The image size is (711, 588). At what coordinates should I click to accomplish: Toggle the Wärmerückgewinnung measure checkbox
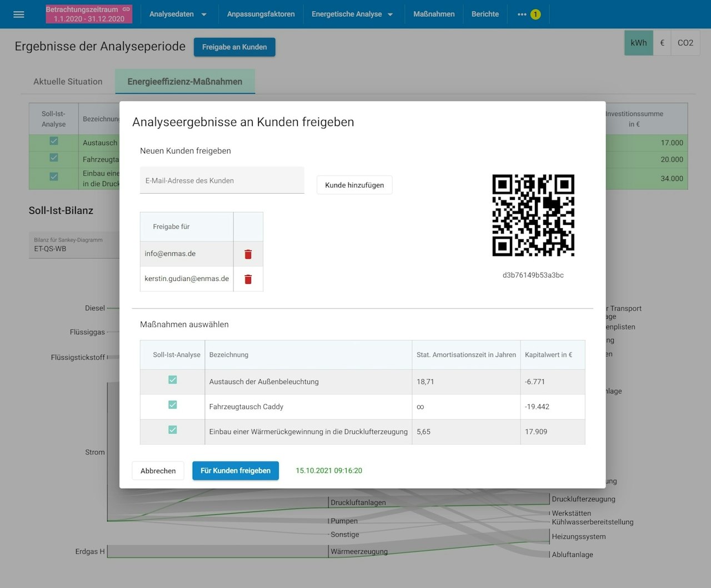click(x=173, y=430)
